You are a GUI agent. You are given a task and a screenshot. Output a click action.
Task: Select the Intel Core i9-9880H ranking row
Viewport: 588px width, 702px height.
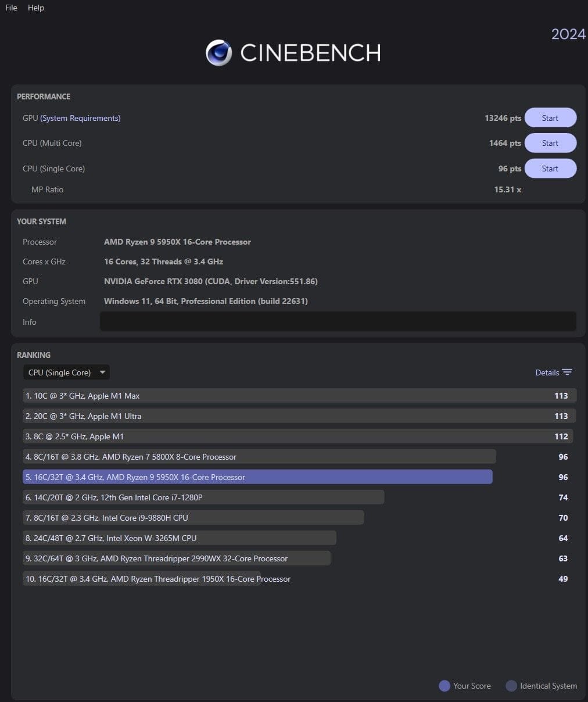pyautogui.click(x=193, y=518)
